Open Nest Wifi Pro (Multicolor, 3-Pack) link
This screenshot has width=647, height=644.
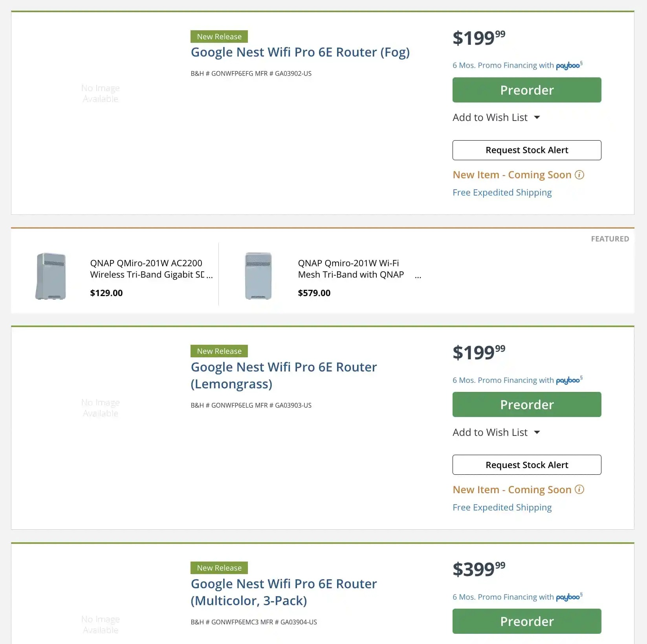point(284,592)
